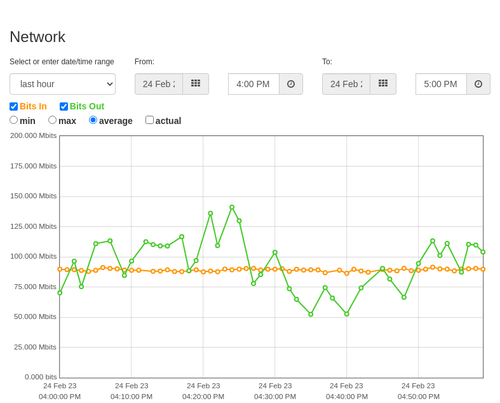Click the '125.000 Mbits' y-axis label
The image size is (500, 403).
click(x=33, y=226)
